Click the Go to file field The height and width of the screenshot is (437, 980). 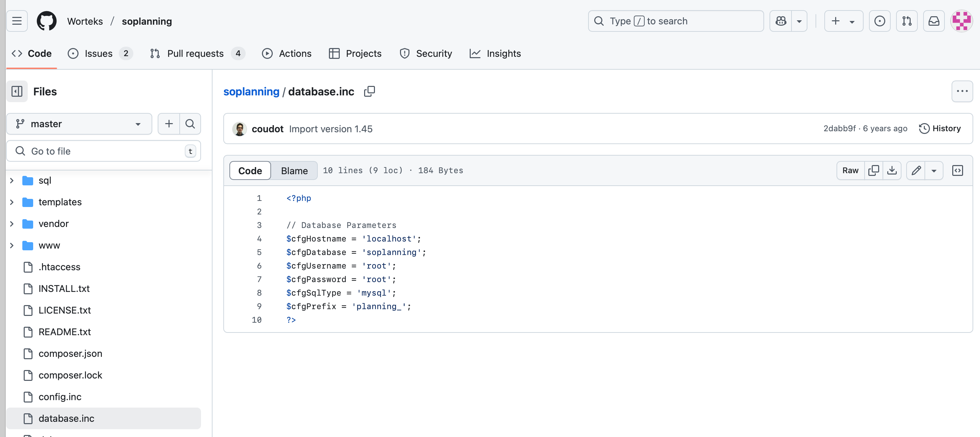(103, 151)
